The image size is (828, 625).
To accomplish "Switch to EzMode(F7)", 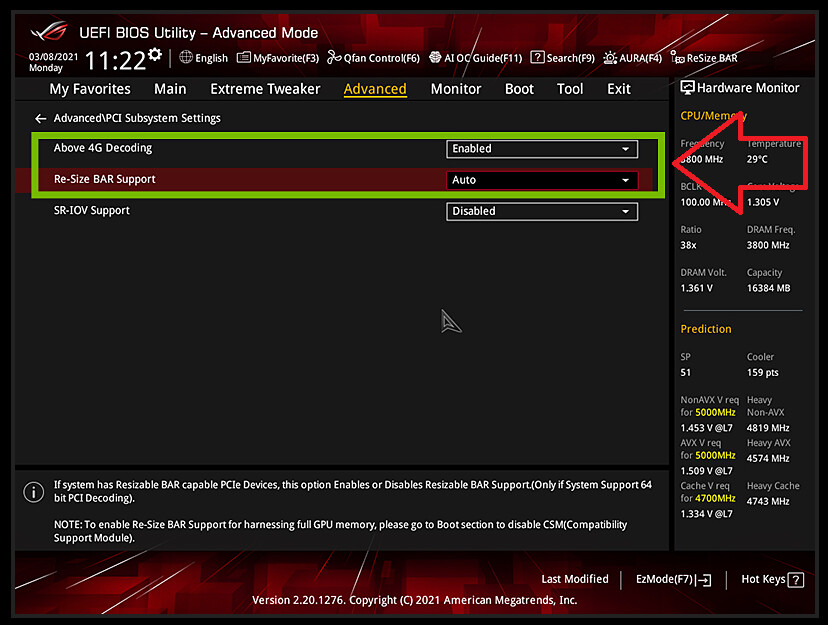I will (673, 579).
